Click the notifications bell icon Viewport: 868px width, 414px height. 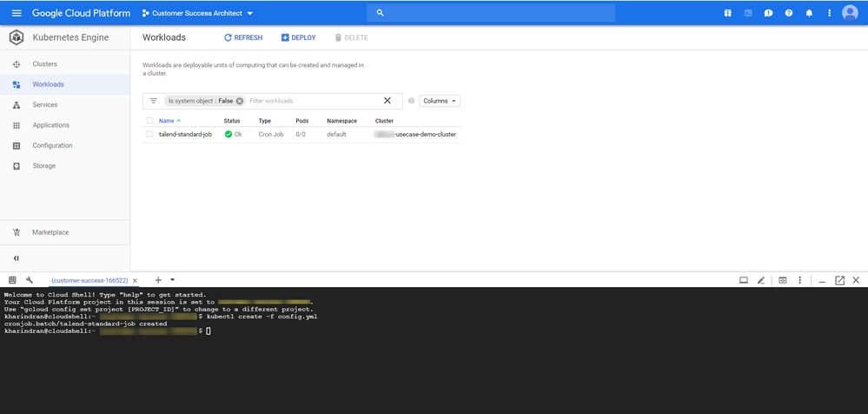[x=809, y=13]
